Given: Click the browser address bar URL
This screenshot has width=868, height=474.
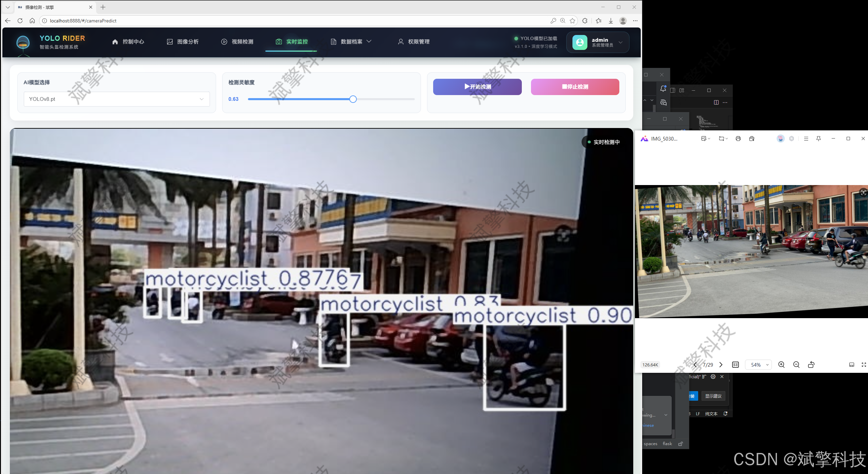Looking at the screenshot, I should 83,21.
